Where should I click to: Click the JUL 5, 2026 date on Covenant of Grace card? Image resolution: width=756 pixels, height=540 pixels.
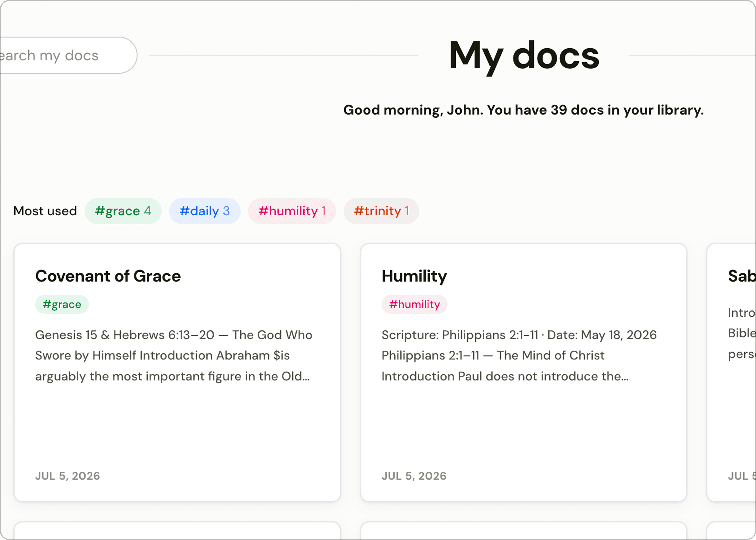[68, 476]
